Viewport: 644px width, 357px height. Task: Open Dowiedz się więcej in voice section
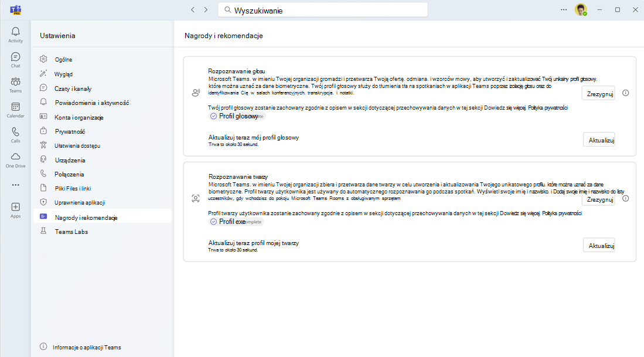coord(505,108)
